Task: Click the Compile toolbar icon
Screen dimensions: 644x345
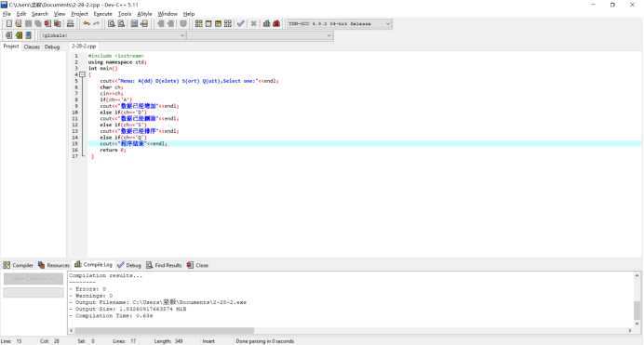Action: coord(199,24)
